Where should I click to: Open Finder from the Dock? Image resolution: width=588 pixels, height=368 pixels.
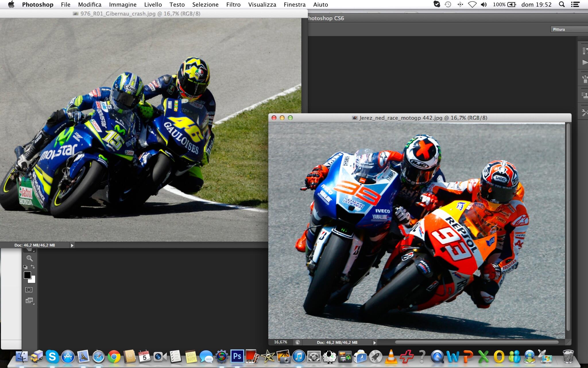click(22, 356)
